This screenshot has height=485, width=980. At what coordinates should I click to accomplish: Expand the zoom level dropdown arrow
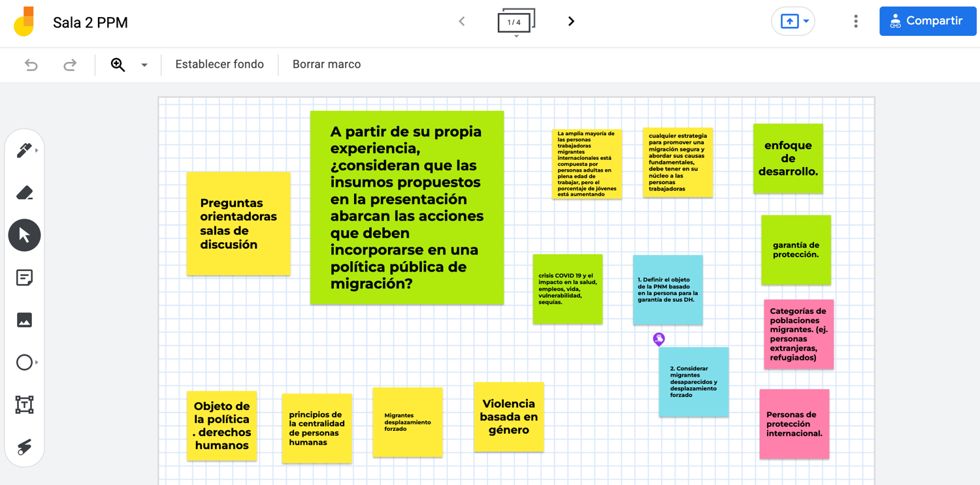144,65
